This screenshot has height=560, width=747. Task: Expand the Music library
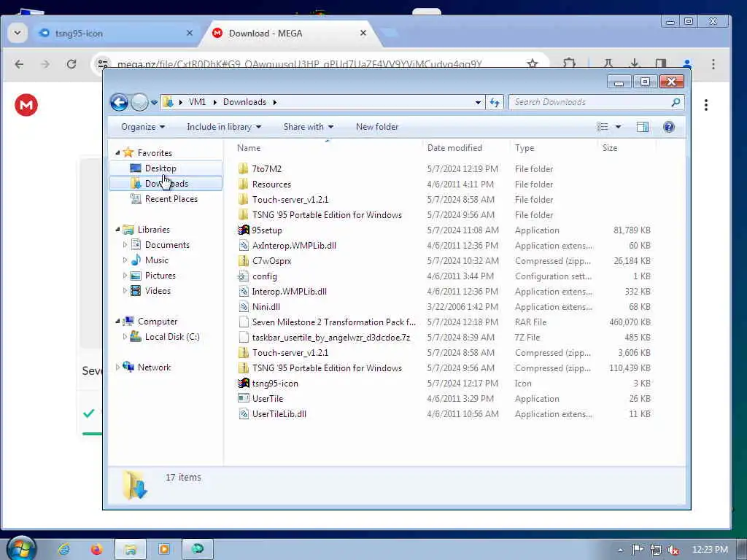point(125,260)
